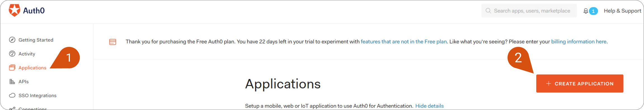
Task: Focus the Search apps, users, marketplace field
Action: coord(529,11)
